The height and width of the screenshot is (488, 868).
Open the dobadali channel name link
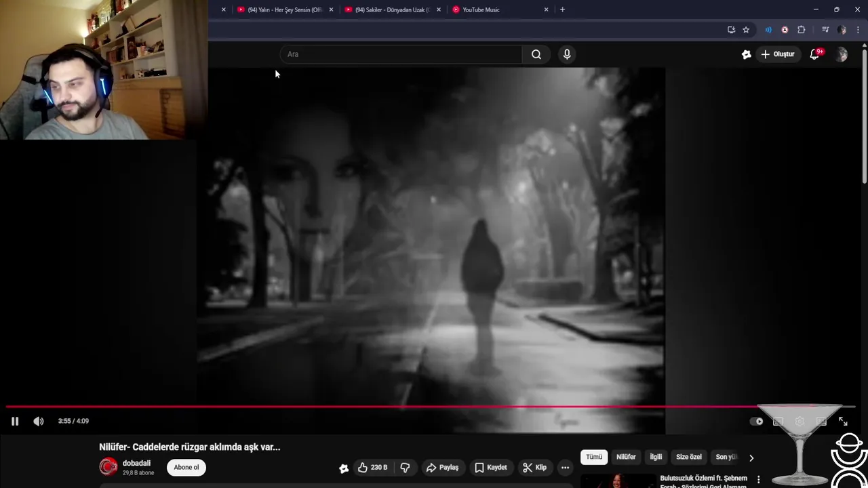click(136, 463)
